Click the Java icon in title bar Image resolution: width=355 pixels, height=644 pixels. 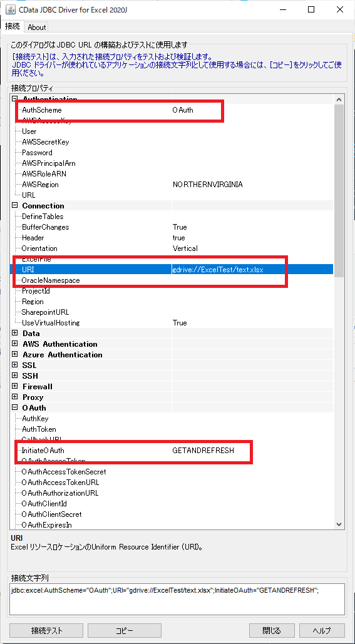tap(9, 9)
